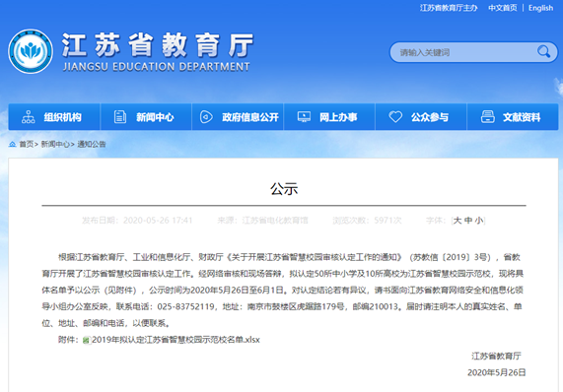Click the Jiangsu Education Department logo emblem

click(x=31, y=51)
